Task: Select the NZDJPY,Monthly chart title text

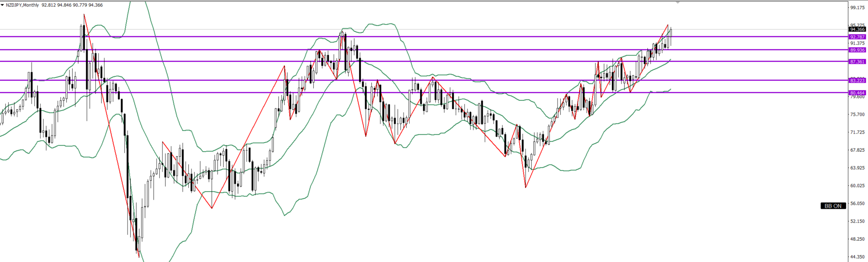Action: click(x=23, y=5)
